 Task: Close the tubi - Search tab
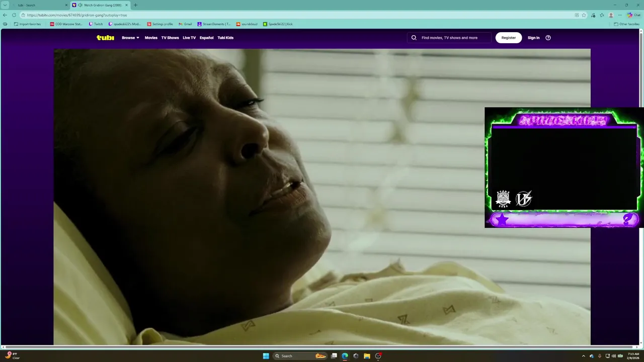pyautogui.click(x=66, y=5)
